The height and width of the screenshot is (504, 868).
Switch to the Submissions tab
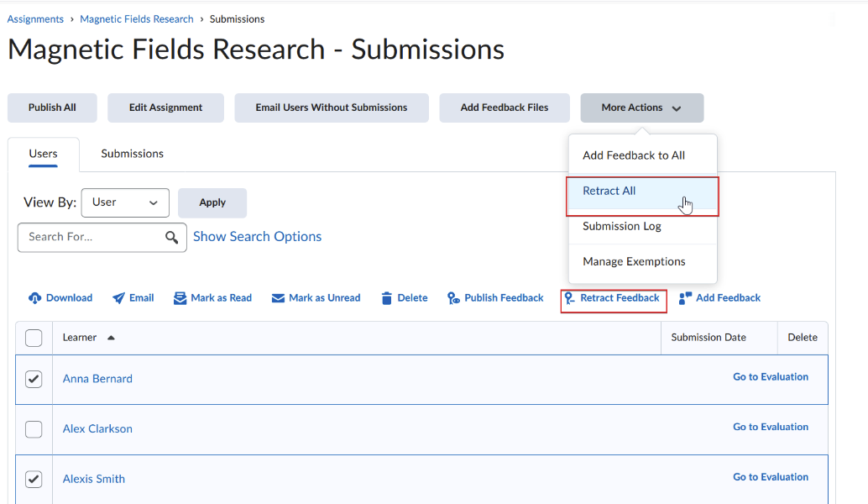[132, 154]
